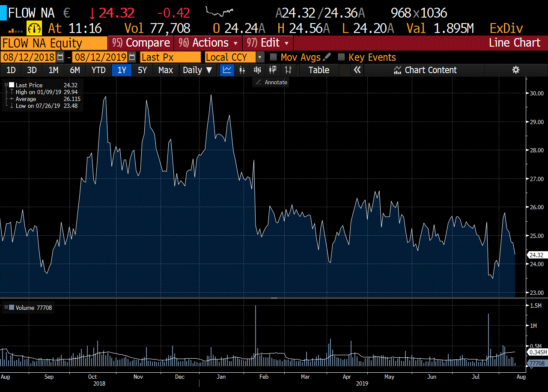Enable the Key Events checkbox
The height and width of the screenshot is (392, 548).
[x=341, y=57]
